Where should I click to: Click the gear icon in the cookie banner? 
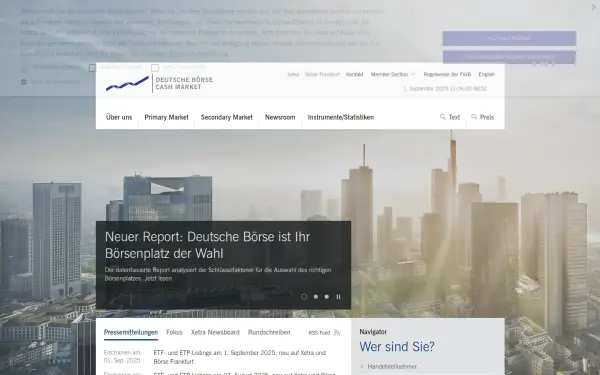24,82
